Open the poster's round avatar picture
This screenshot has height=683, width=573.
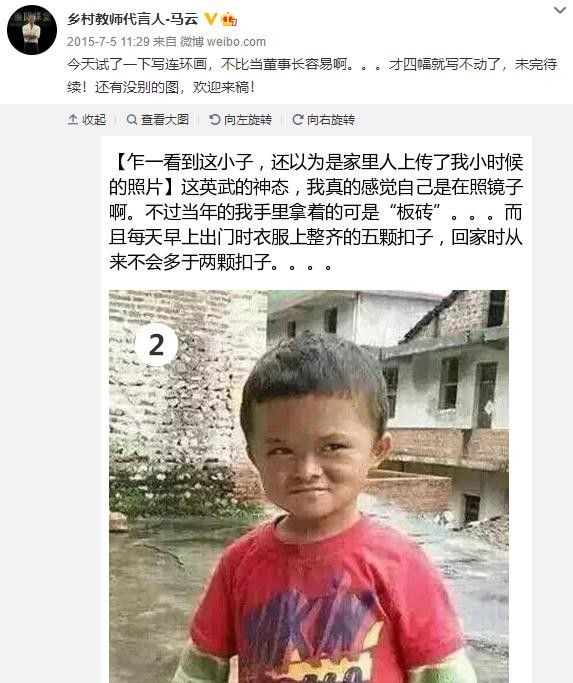tap(32, 30)
